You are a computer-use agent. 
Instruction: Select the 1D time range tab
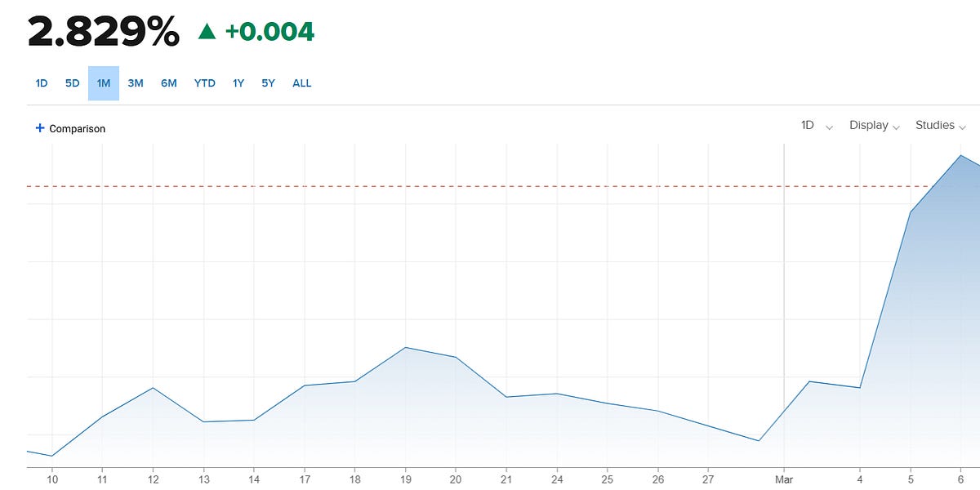click(42, 83)
